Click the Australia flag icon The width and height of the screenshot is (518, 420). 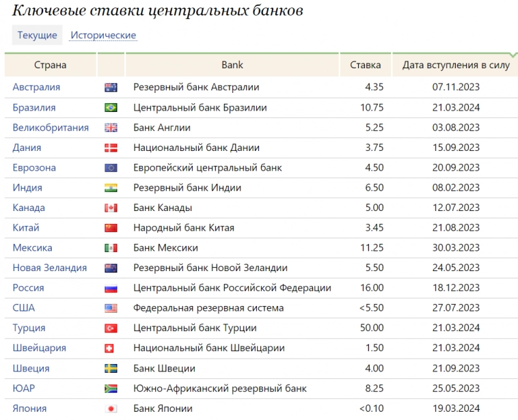tap(111, 87)
